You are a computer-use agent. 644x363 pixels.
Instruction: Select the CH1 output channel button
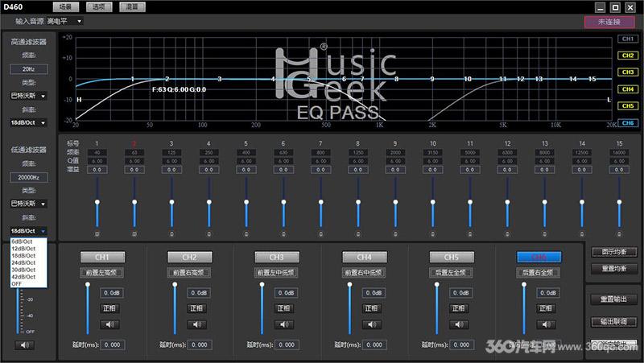[x=102, y=257]
